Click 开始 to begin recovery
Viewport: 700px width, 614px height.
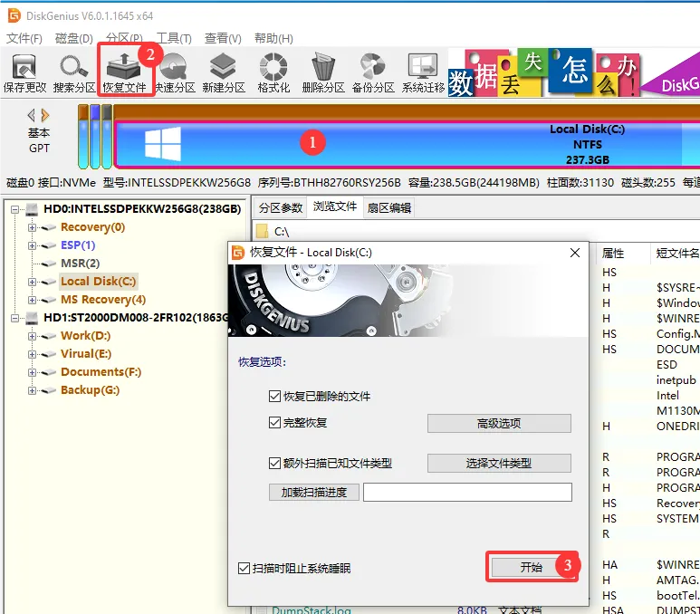pyautogui.click(x=531, y=567)
